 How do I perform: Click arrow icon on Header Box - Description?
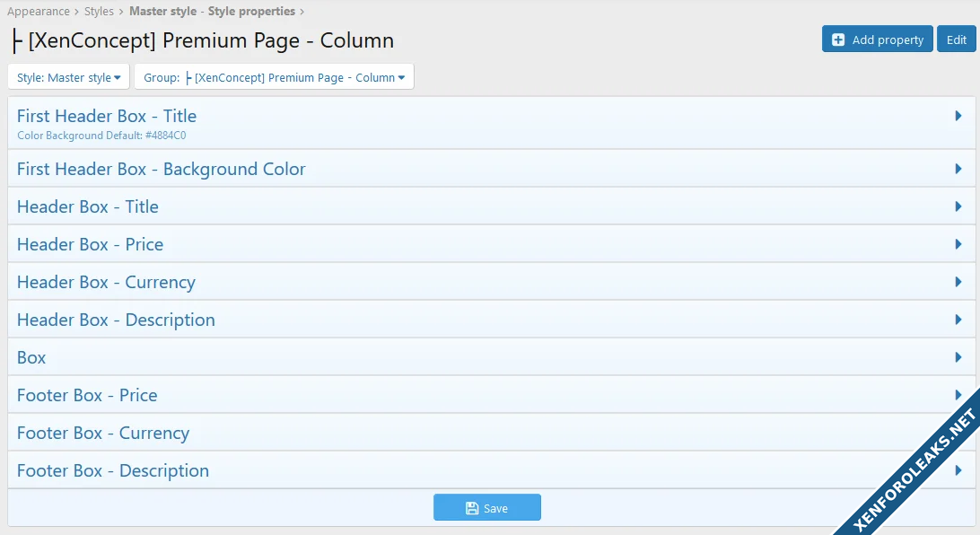point(958,320)
